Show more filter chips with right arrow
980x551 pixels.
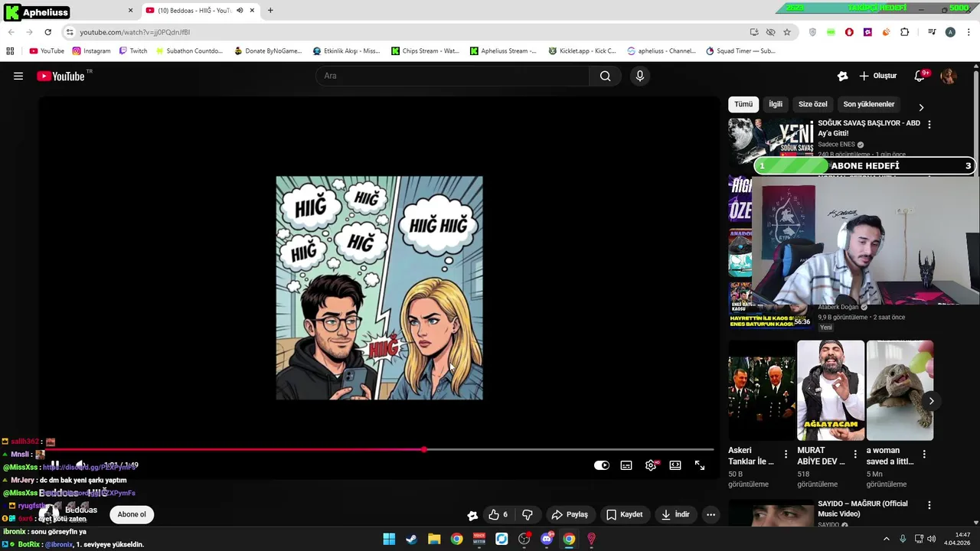pos(921,107)
